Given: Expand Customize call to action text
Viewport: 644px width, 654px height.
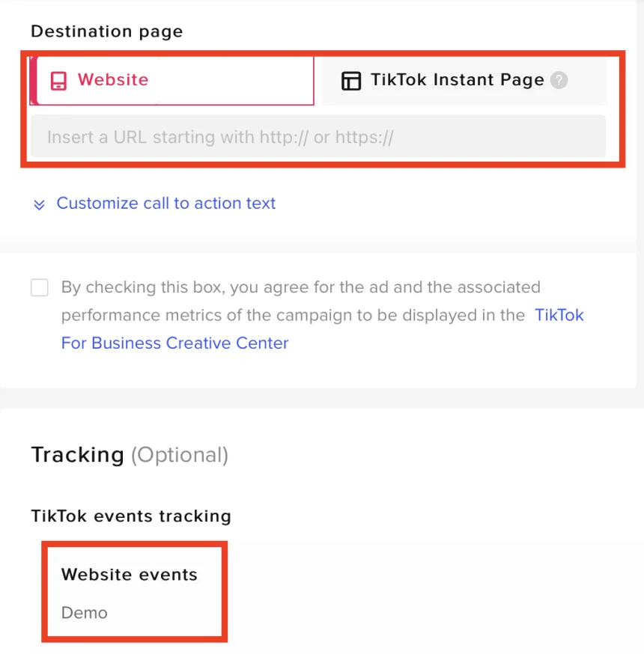Looking at the screenshot, I should point(165,204).
